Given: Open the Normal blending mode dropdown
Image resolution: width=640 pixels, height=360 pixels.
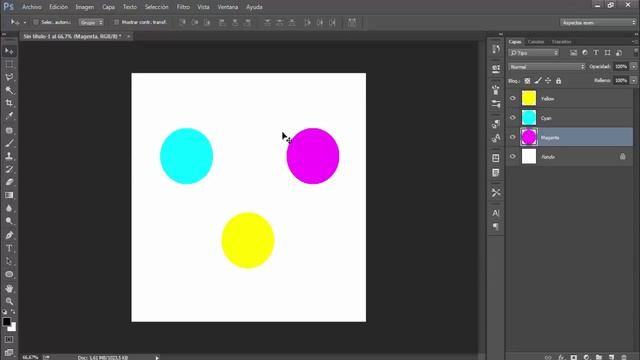Looking at the screenshot, I should (x=547, y=67).
